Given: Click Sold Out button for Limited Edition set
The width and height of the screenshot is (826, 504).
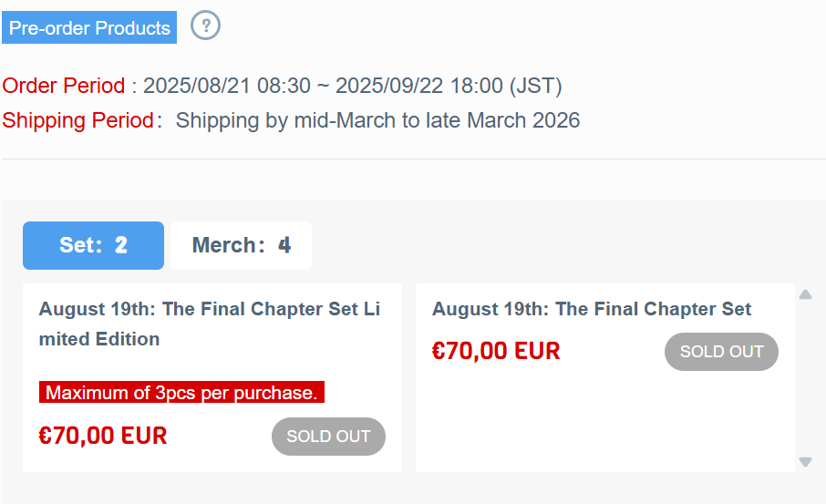Looking at the screenshot, I should [329, 437].
